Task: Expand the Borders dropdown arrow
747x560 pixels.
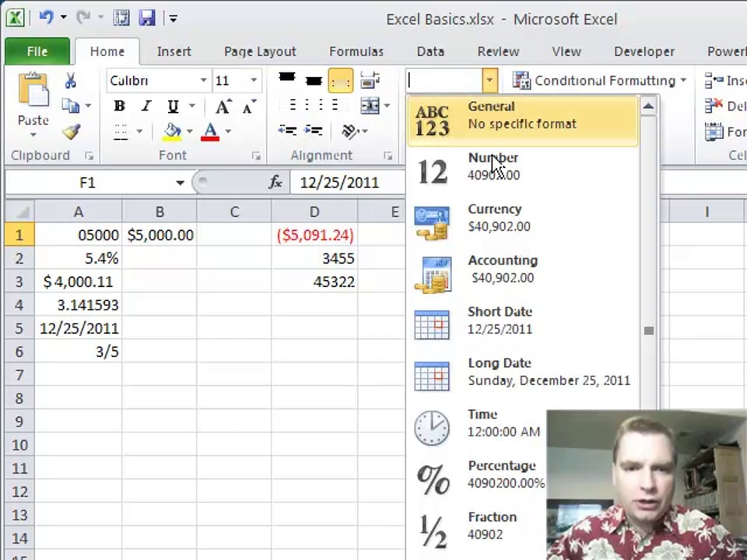Action: (139, 131)
